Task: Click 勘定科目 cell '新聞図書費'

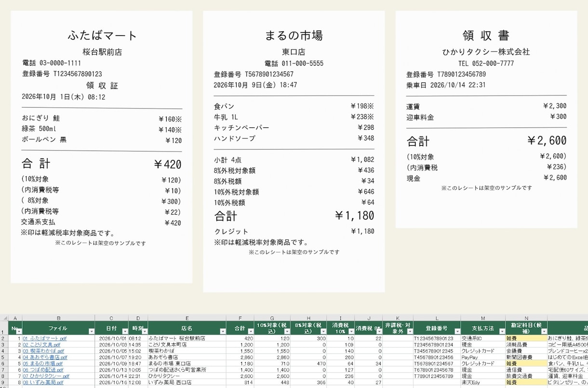Action: [x=526, y=358]
